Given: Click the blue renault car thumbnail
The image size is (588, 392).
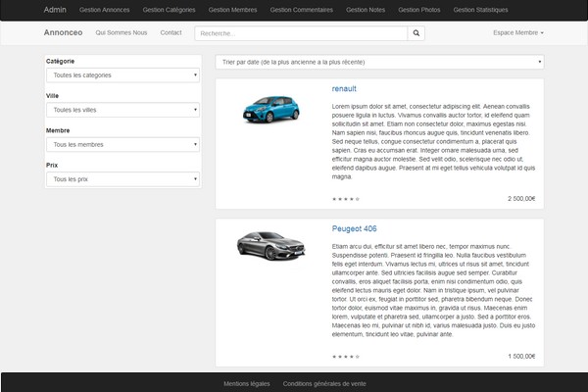Looking at the screenshot, I should 270,105.
